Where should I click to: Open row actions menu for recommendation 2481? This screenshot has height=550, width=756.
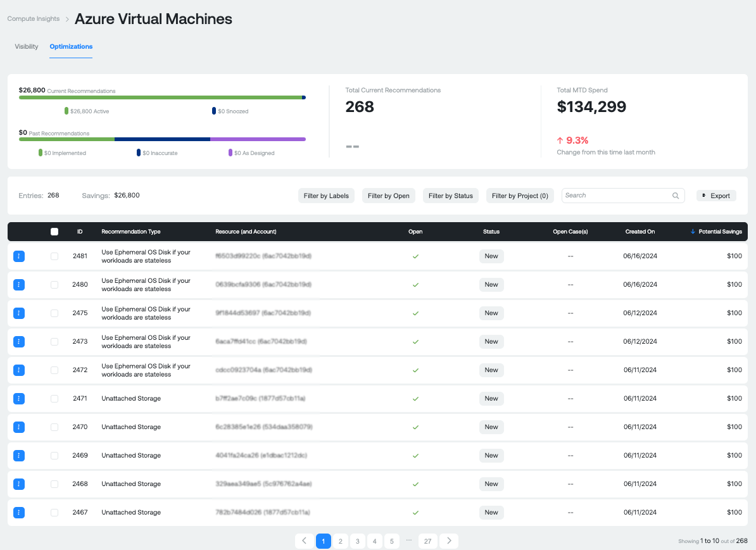click(19, 256)
